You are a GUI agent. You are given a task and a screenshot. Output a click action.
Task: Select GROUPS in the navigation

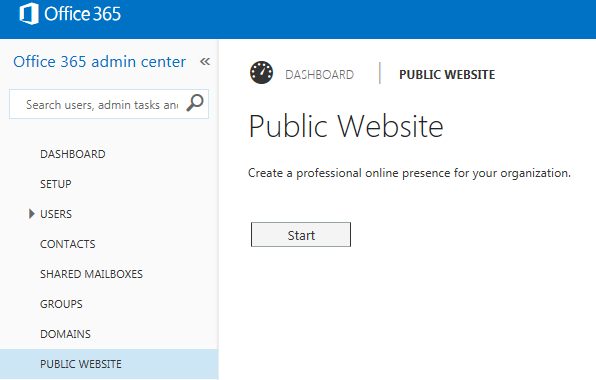(x=61, y=304)
